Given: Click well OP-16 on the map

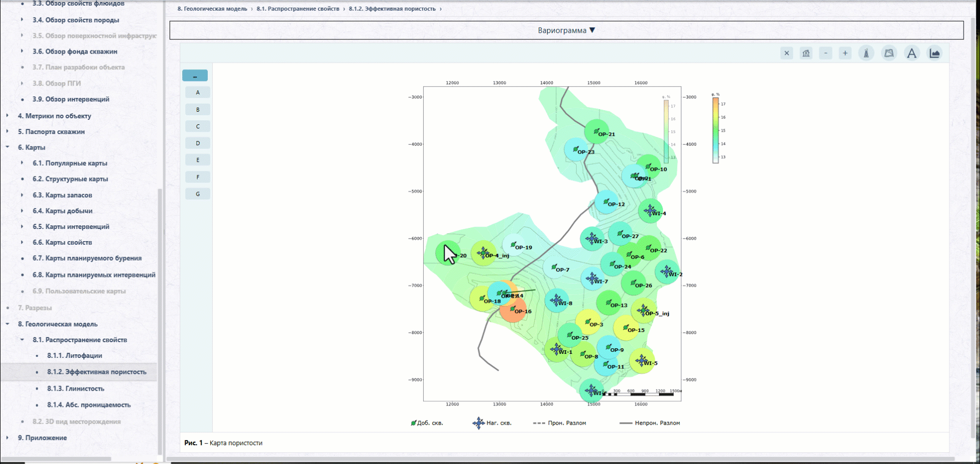Looking at the screenshot, I should click(x=513, y=309).
